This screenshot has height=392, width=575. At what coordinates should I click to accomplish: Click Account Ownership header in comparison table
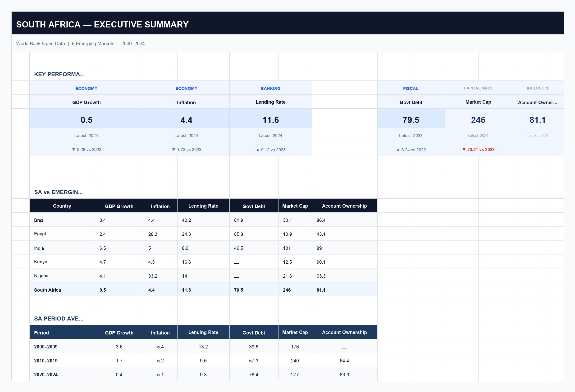(344, 206)
